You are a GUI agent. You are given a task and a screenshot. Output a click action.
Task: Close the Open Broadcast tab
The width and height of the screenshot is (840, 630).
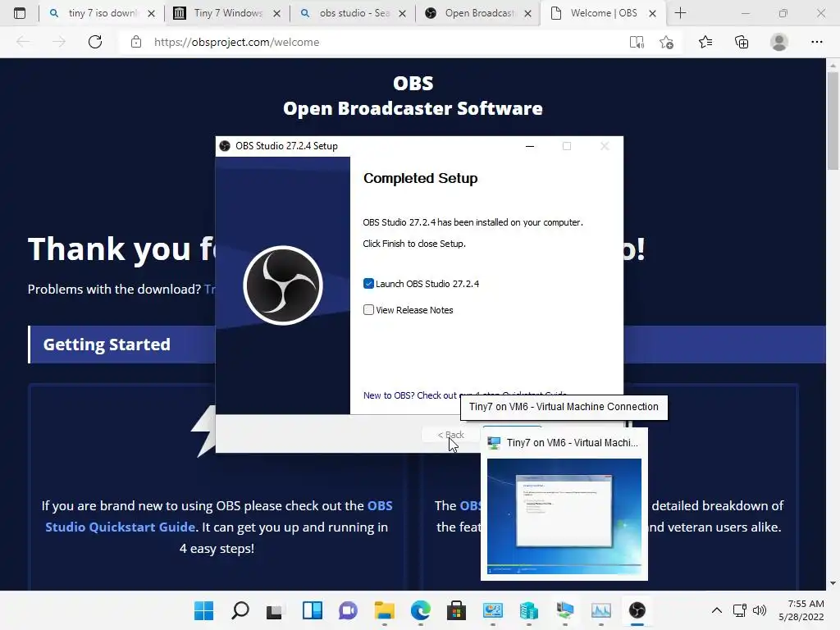[x=527, y=13]
